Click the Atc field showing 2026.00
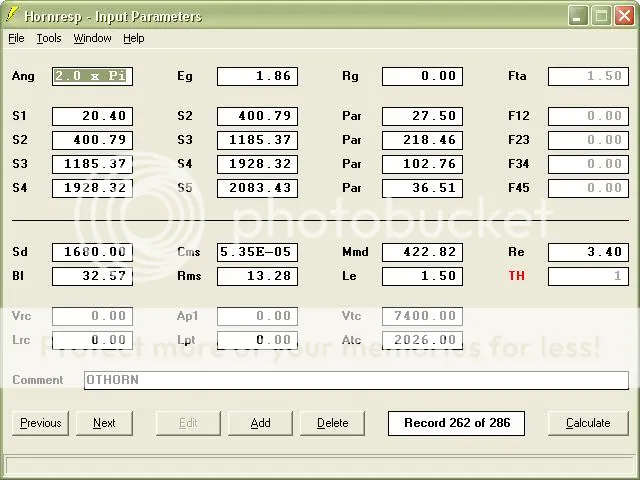The width and height of the screenshot is (640, 480). click(422, 341)
